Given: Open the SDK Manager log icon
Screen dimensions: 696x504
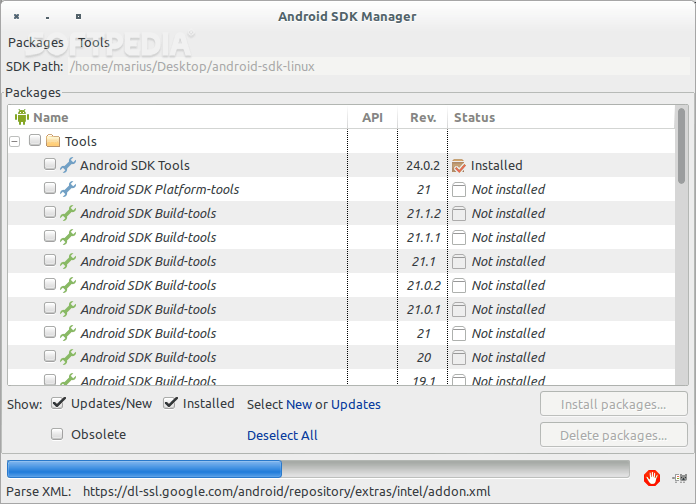Looking at the screenshot, I should pyautogui.click(x=680, y=478).
